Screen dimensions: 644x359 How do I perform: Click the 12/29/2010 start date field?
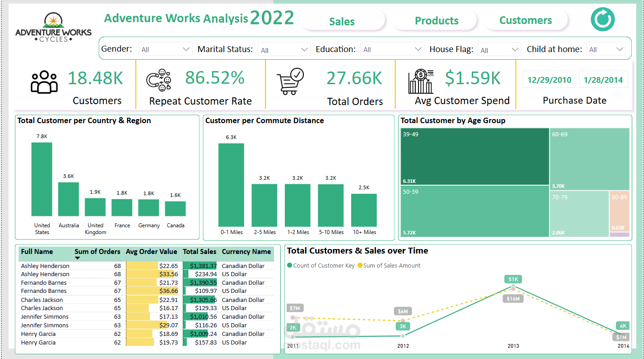pos(549,80)
